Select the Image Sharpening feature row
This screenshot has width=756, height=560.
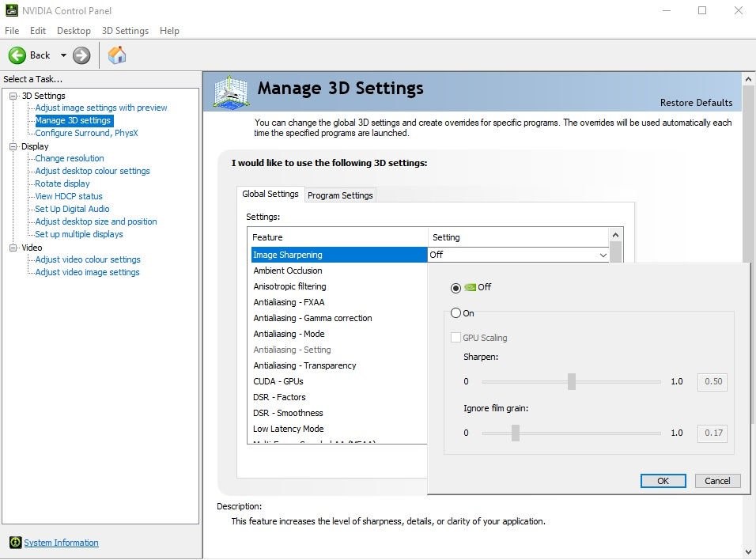pyautogui.click(x=339, y=255)
